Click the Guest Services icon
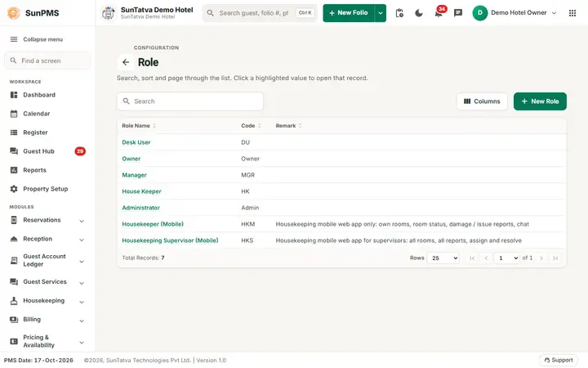Image resolution: width=588 pixels, height=368 pixels. (x=14, y=282)
